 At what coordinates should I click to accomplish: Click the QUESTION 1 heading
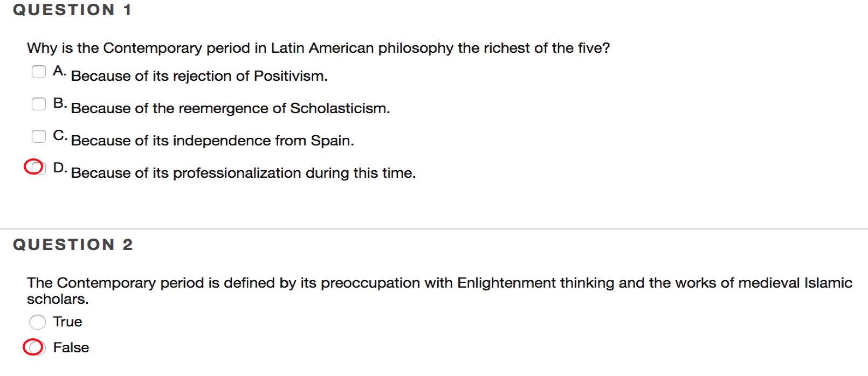[x=72, y=10]
